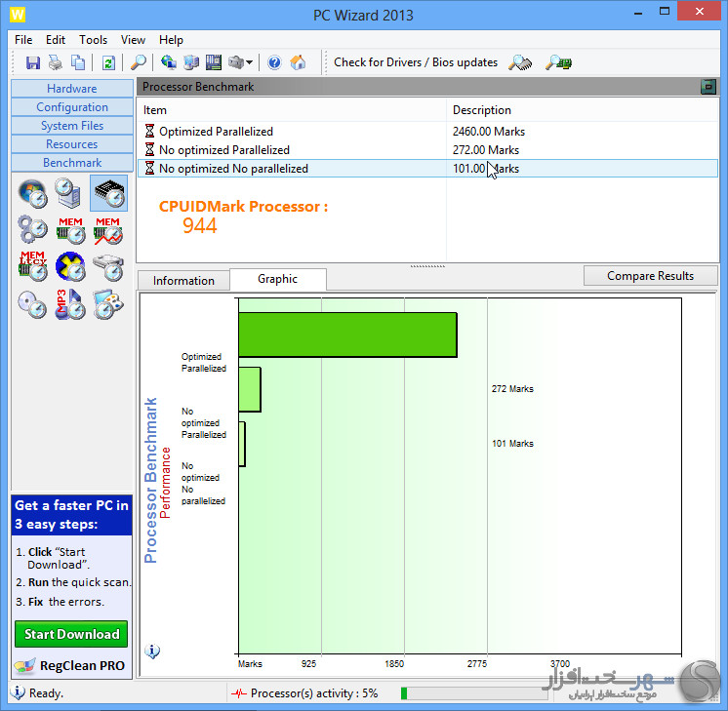This screenshot has width=728, height=711.
Task: Open the camera tool dropdown arrow
Action: click(250, 62)
